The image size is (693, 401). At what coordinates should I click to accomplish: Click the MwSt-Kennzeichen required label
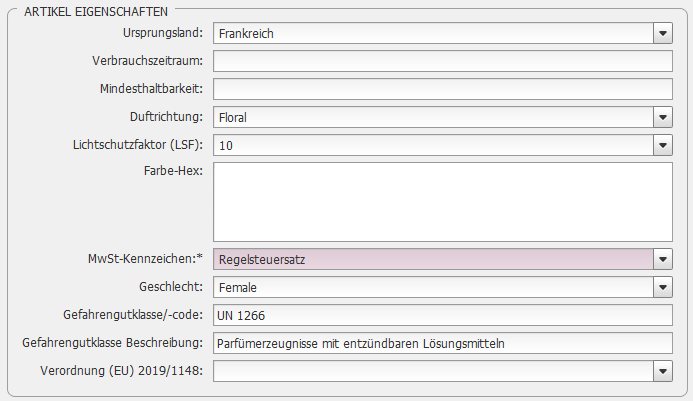tap(145, 259)
